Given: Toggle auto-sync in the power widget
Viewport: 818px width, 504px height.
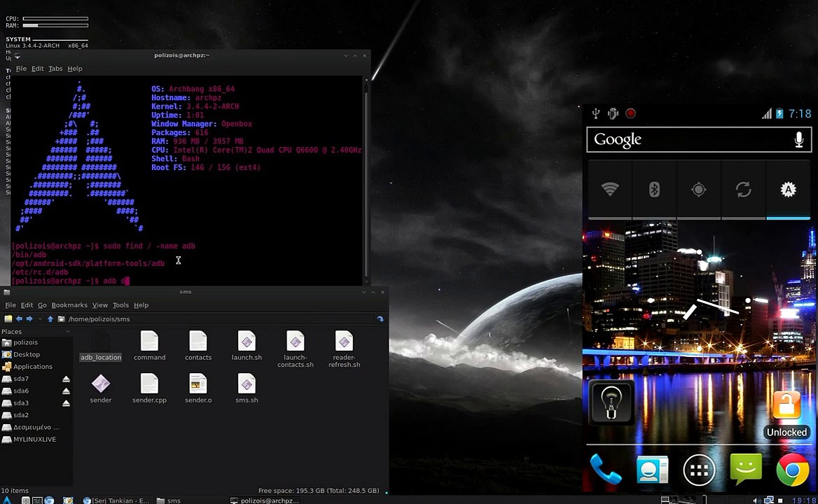Looking at the screenshot, I should (x=743, y=189).
